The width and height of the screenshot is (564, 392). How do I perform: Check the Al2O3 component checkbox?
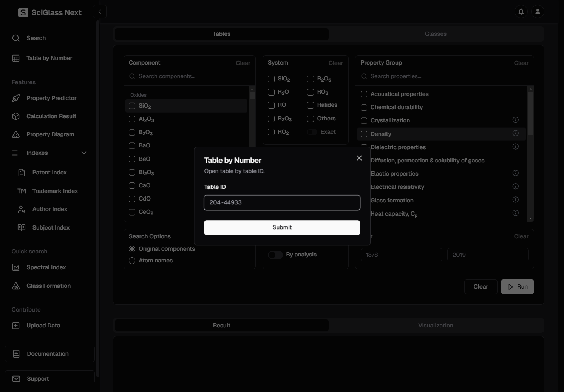(x=132, y=119)
